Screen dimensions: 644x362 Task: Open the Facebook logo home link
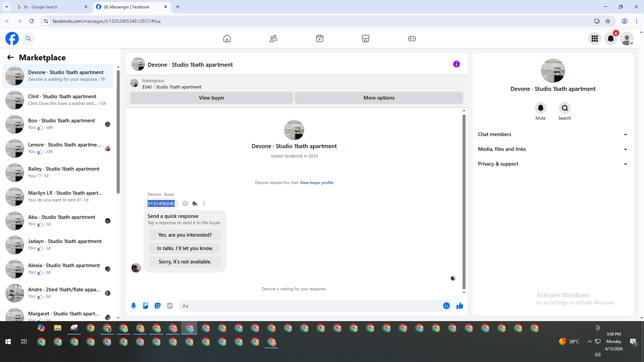12,39
